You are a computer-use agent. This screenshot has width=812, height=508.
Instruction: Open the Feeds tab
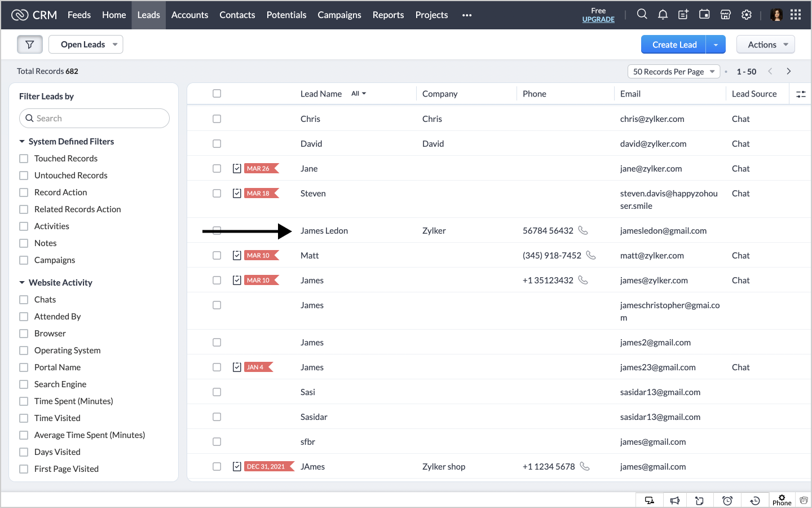click(79, 15)
